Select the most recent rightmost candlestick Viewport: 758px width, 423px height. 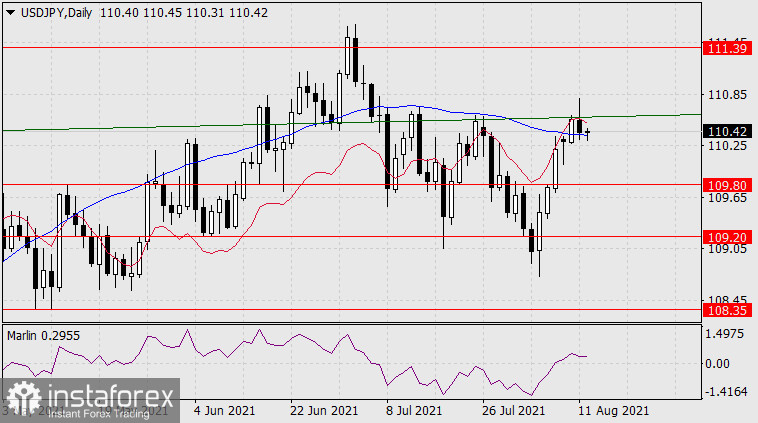coord(587,132)
